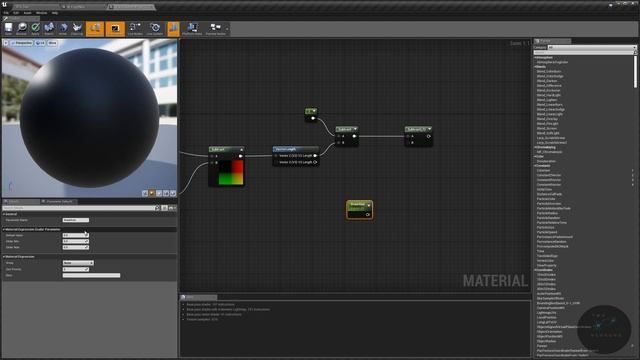
Task: Click the Palette list vertical scrollbar
Action: [635, 71]
